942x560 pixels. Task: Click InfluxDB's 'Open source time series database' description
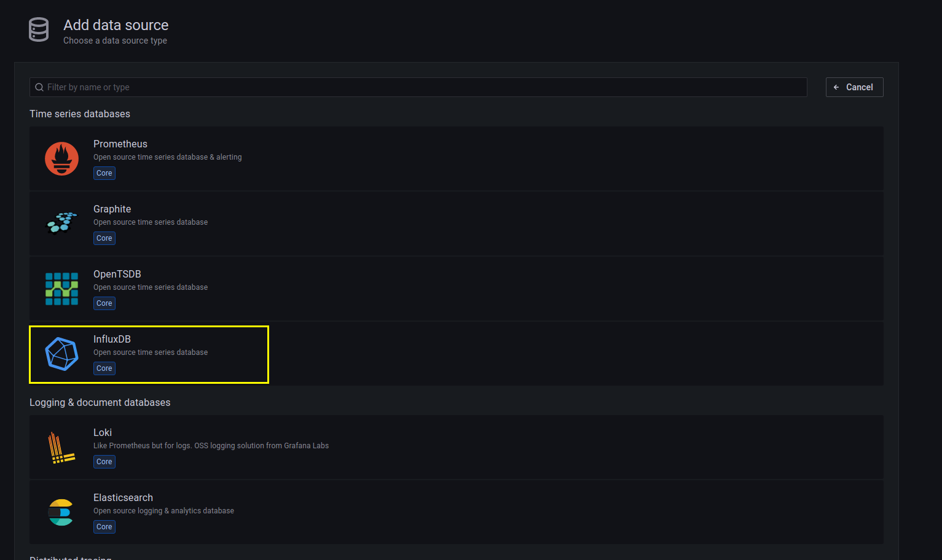151,352
